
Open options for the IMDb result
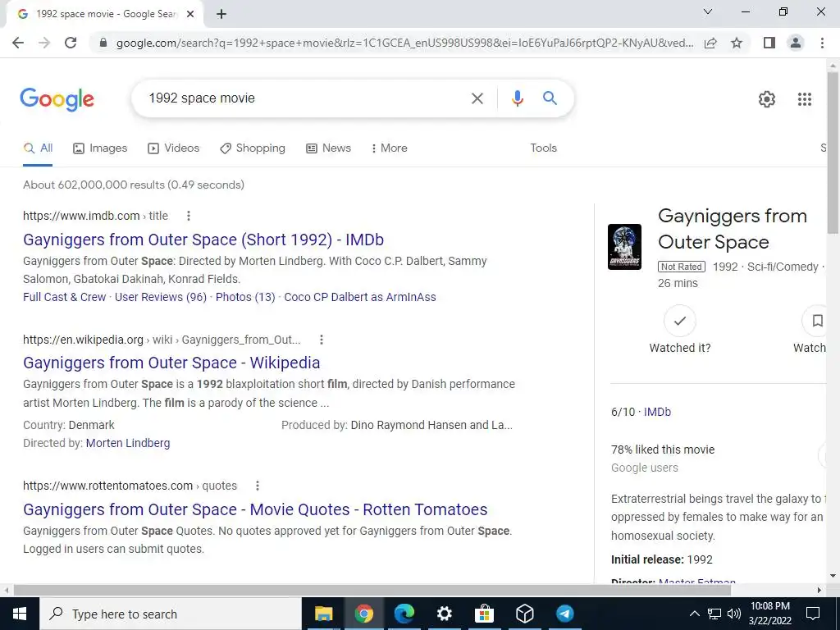click(x=188, y=216)
